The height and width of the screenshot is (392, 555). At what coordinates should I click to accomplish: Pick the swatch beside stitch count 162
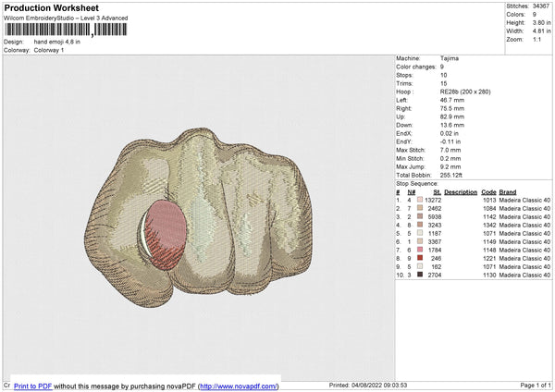(x=420, y=266)
